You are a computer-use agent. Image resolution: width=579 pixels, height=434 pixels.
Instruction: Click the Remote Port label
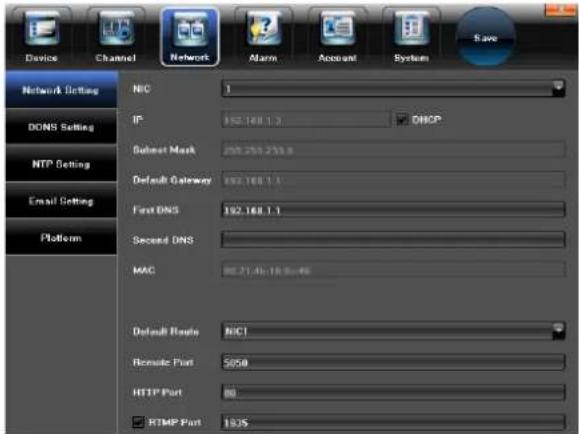click(163, 362)
